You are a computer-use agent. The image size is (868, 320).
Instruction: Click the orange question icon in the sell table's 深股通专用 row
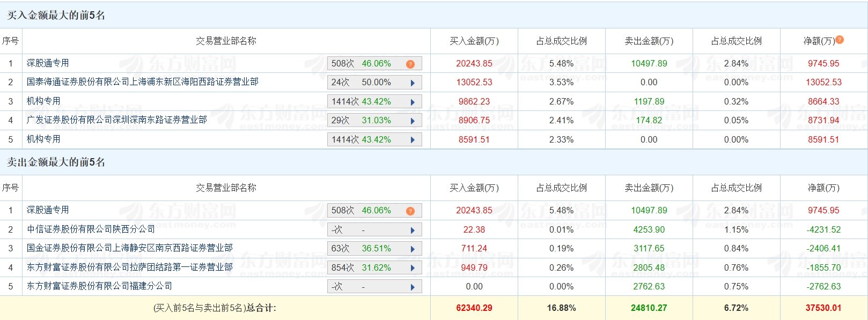point(410,211)
